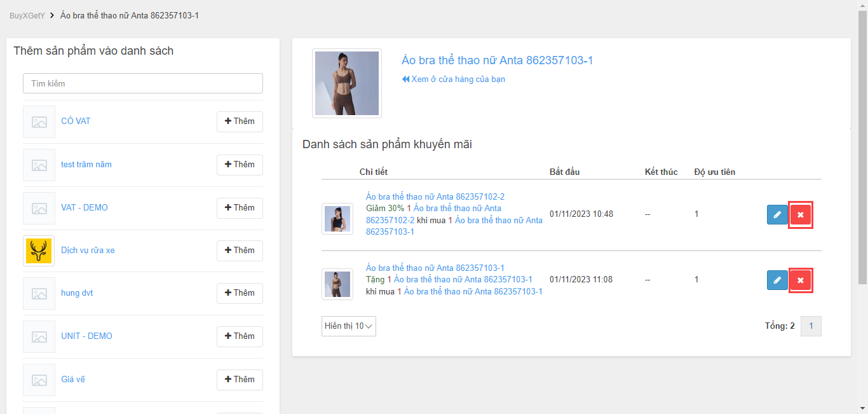
Task: Click start date 01/11/2023 11:08
Action: point(581,279)
